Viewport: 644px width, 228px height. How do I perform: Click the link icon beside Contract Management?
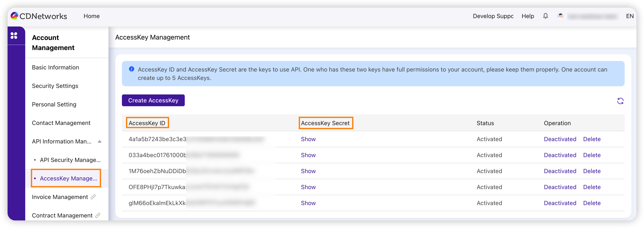click(x=98, y=215)
